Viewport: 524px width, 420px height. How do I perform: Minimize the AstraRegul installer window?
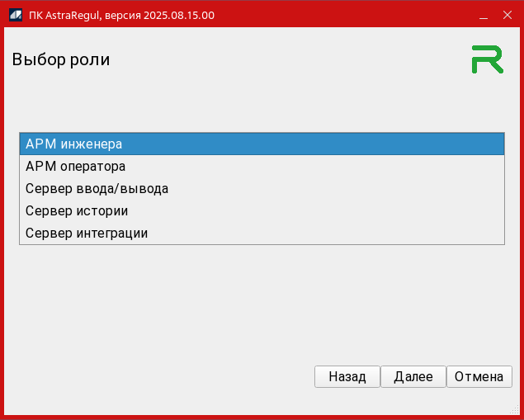pos(483,15)
